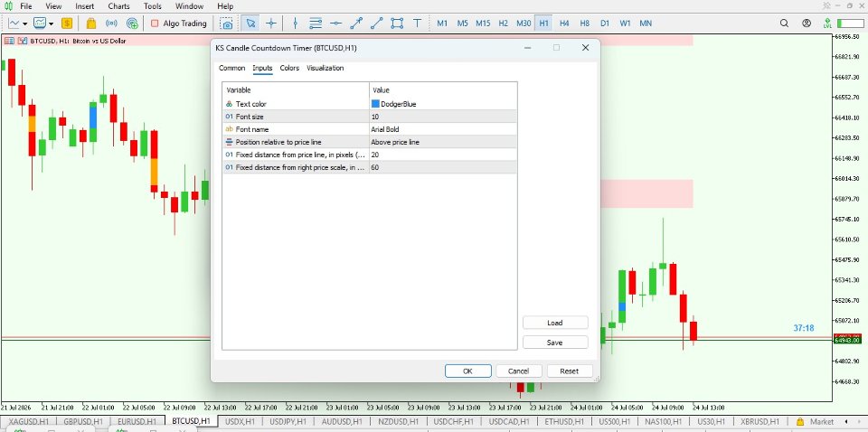Open the chart type line icon

[x=14, y=23]
